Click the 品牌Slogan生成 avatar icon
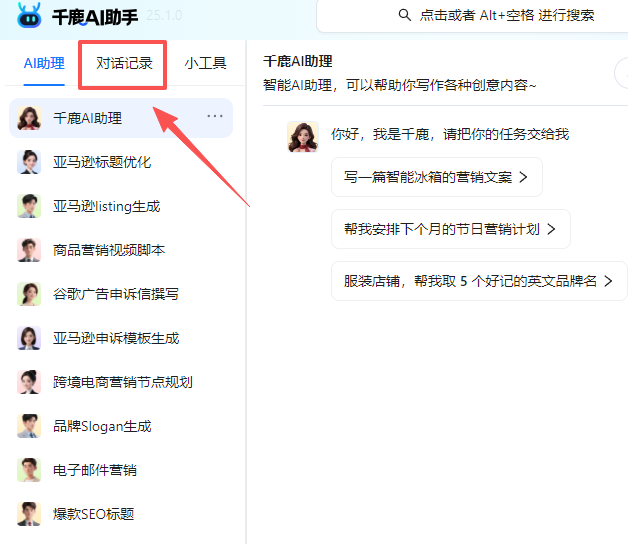Screen dimensions: 628x544 click(x=29, y=426)
